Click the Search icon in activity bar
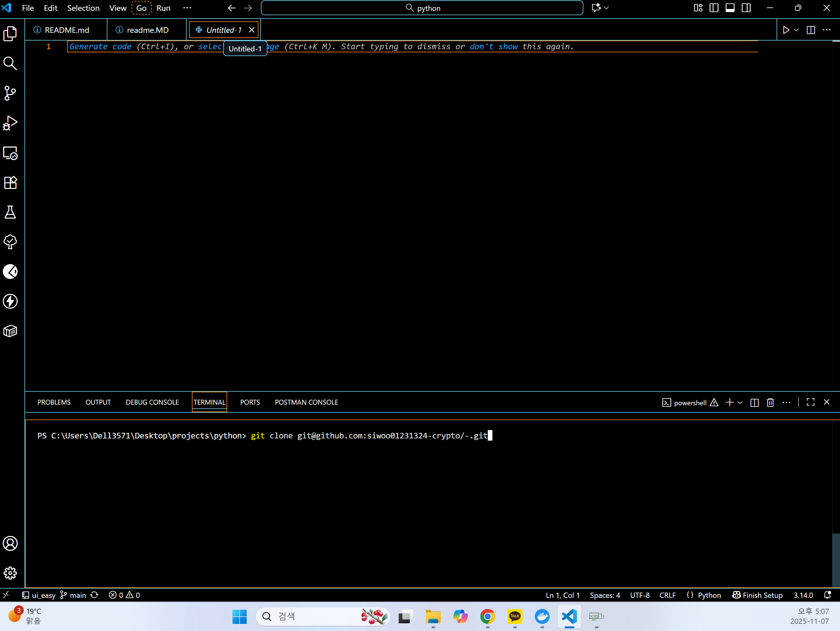 [x=10, y=63]
